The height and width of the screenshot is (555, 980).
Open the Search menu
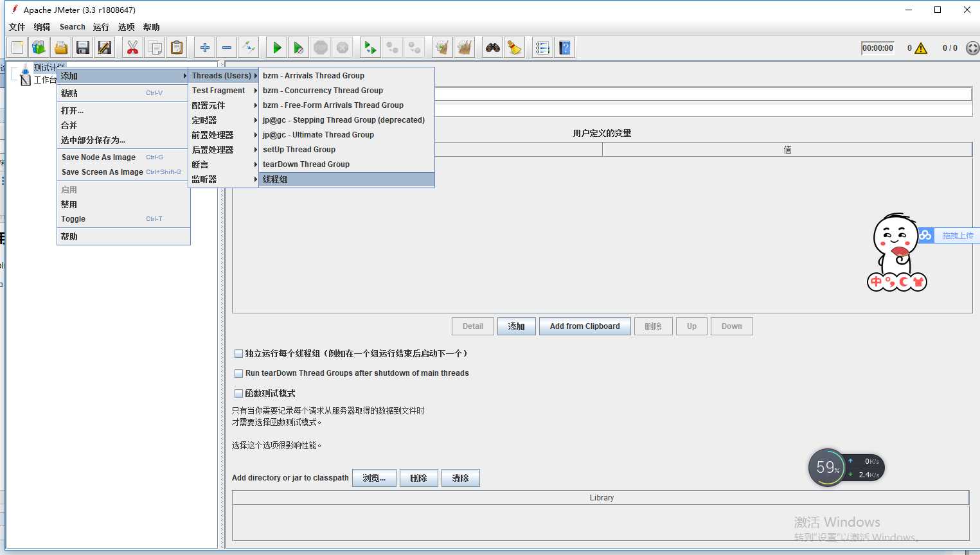(x=73, y=27)
